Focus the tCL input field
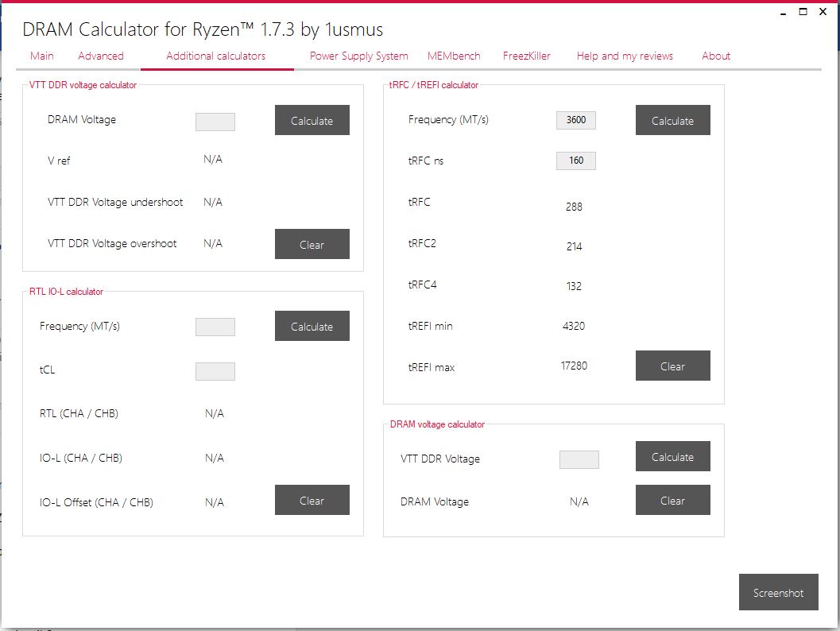This screenshot has width=840, height=631. point(215,371)
